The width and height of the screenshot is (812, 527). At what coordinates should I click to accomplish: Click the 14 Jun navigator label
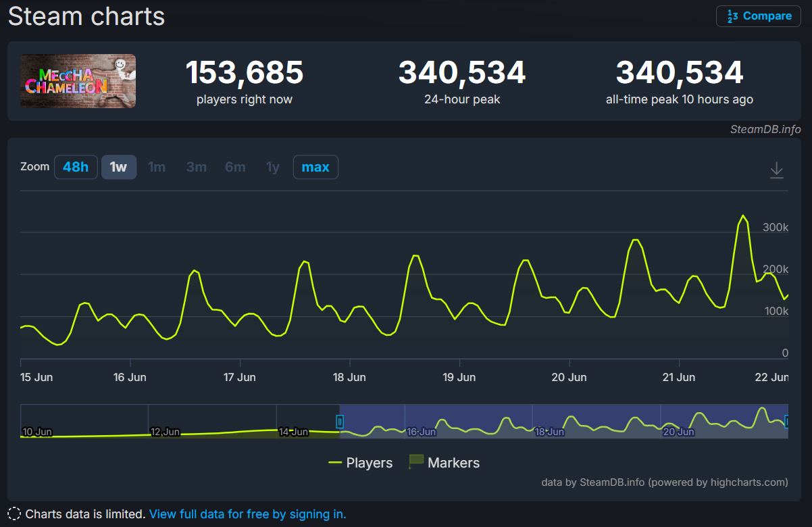(x=294, y=432)
